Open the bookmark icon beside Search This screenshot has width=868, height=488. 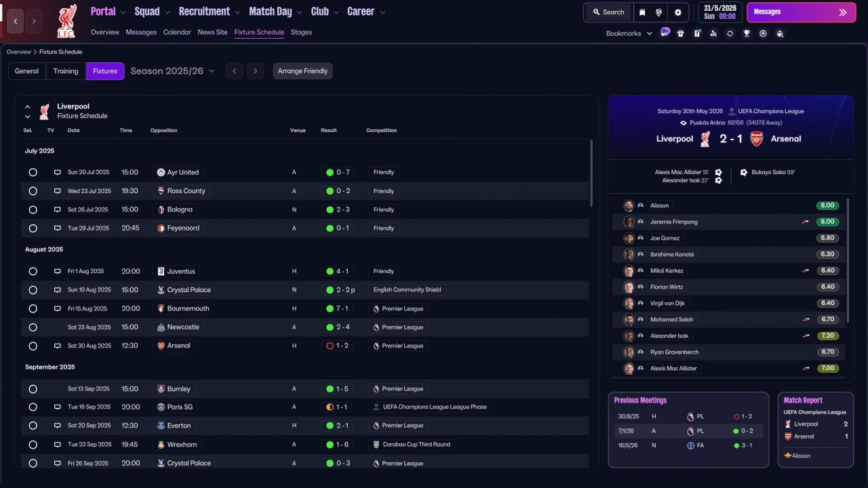point(642,12)
